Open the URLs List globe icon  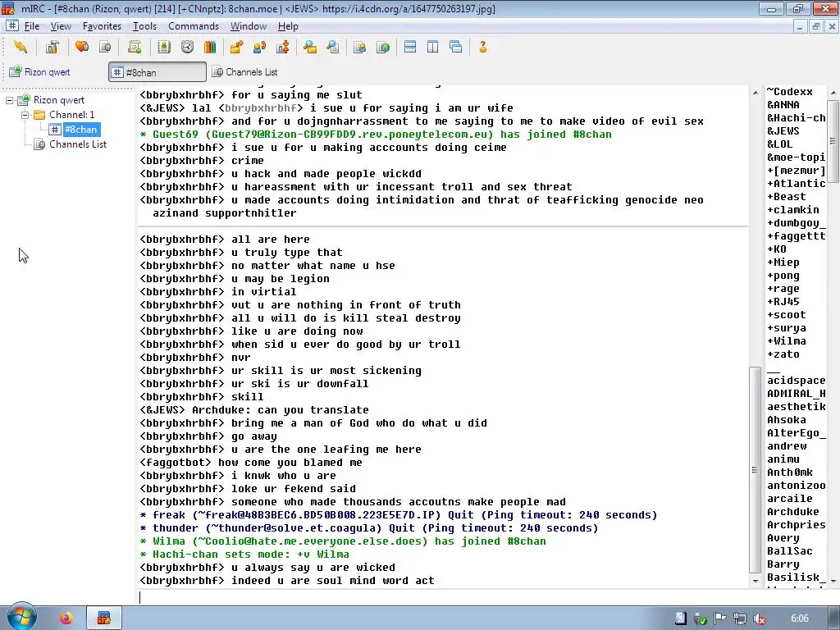(383, 47)
